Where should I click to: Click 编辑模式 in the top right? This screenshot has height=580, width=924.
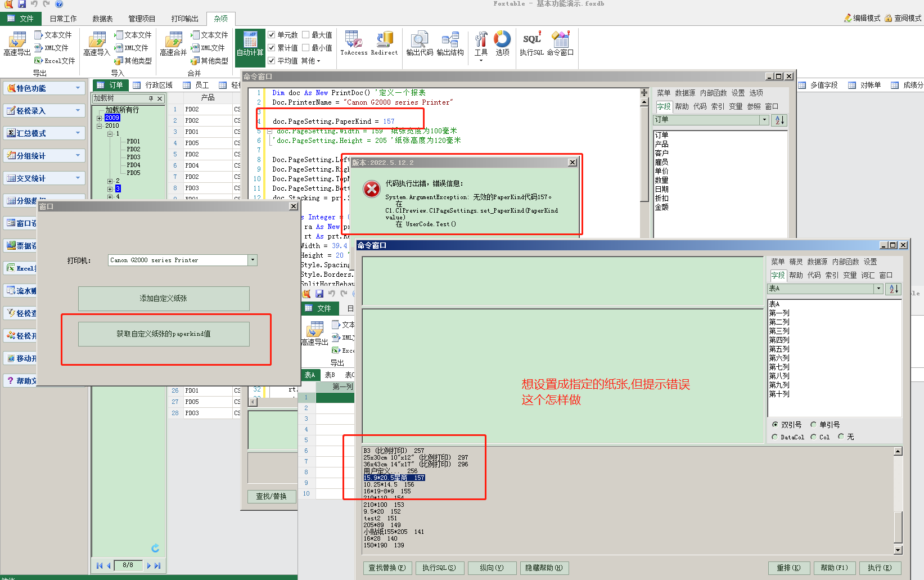pyautogui.click(x=862, y=18)
